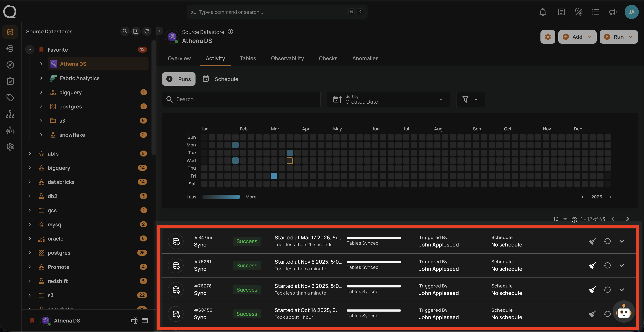Toggle the Favorite bookmark for Athena DS
This screenshot has height=332, width=644.
pos(32,320)
